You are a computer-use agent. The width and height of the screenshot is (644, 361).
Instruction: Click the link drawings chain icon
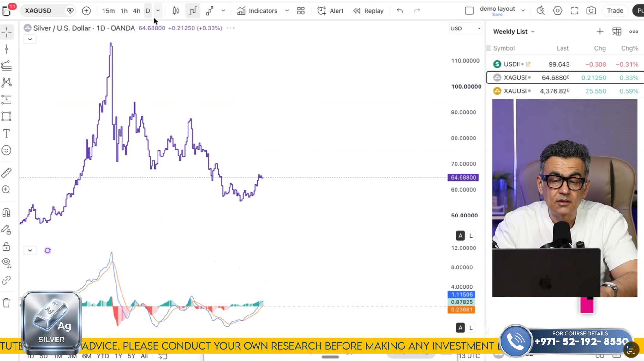[x=7, y=280]
